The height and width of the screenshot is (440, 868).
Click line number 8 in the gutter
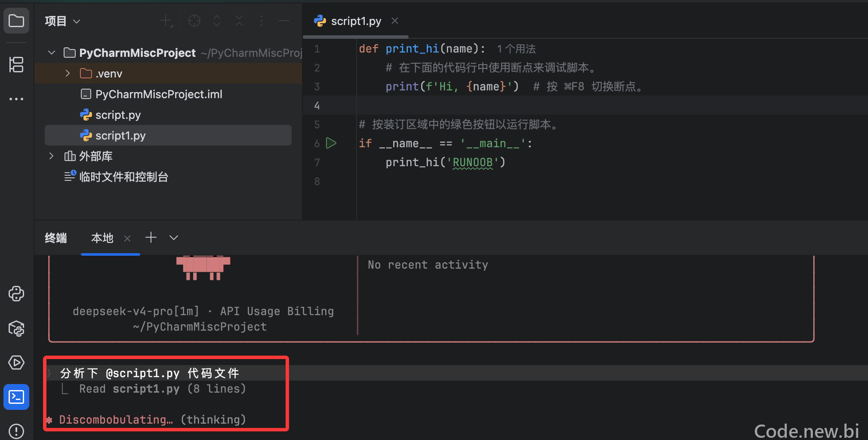pyautogui.click(x=317, y=181)
